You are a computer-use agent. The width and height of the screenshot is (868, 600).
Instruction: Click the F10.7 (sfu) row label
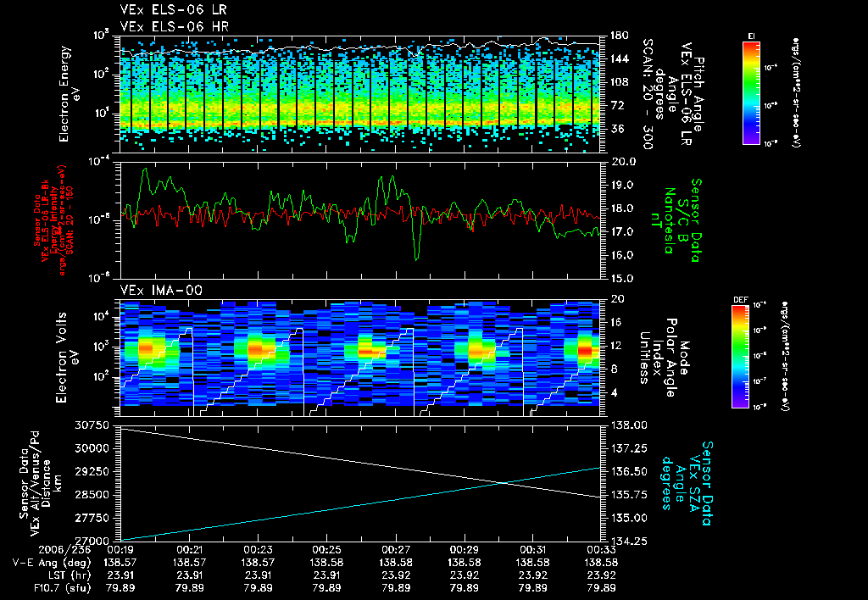coord(62,588)
